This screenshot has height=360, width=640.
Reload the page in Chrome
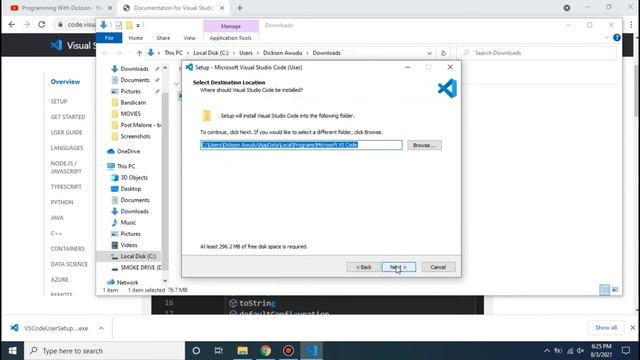pos(42,24)
